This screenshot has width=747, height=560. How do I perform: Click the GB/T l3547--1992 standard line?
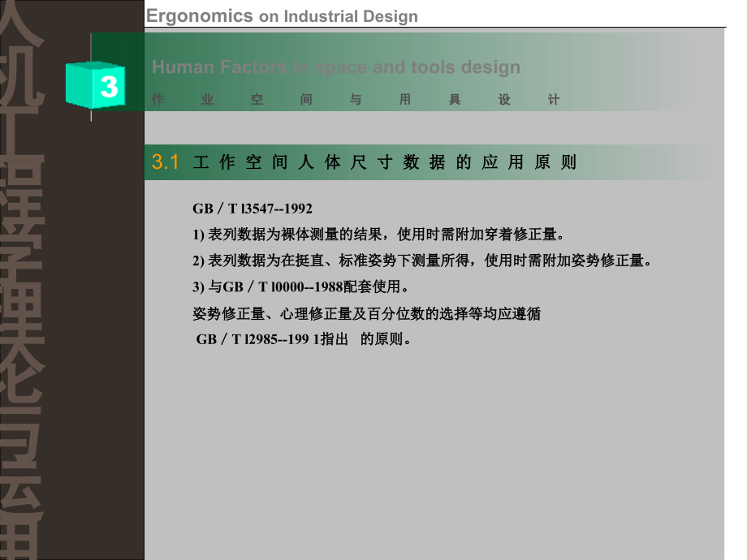253,209
